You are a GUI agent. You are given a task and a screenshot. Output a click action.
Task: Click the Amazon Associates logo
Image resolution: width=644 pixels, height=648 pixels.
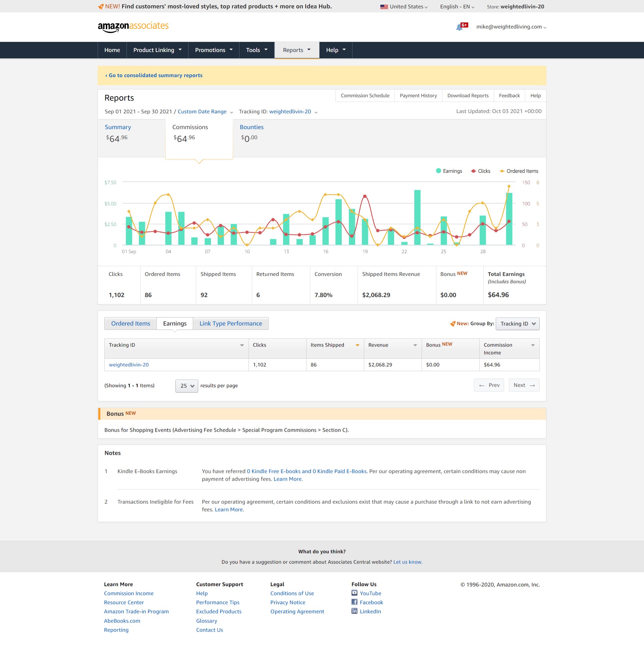pyautogui.click(x=133, y=27)
